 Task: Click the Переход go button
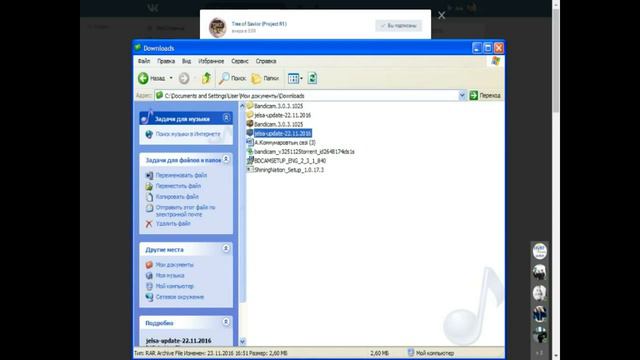click(485, 96)
